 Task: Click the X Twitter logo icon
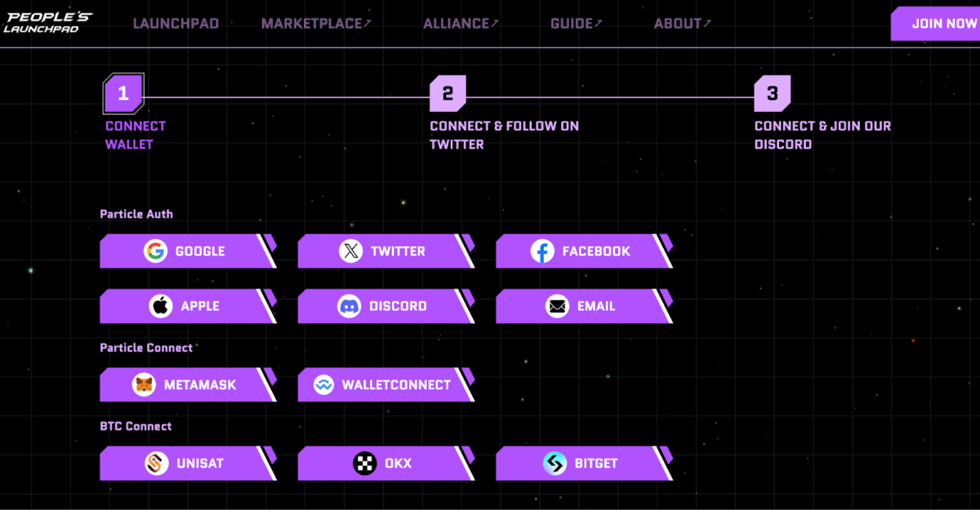(x=350, y=251)
